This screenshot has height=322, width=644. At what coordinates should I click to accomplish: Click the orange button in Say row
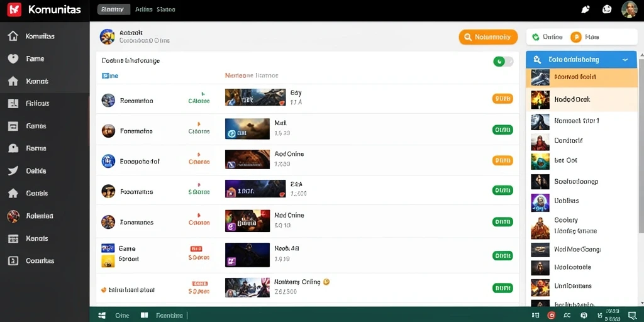point(502,99)
